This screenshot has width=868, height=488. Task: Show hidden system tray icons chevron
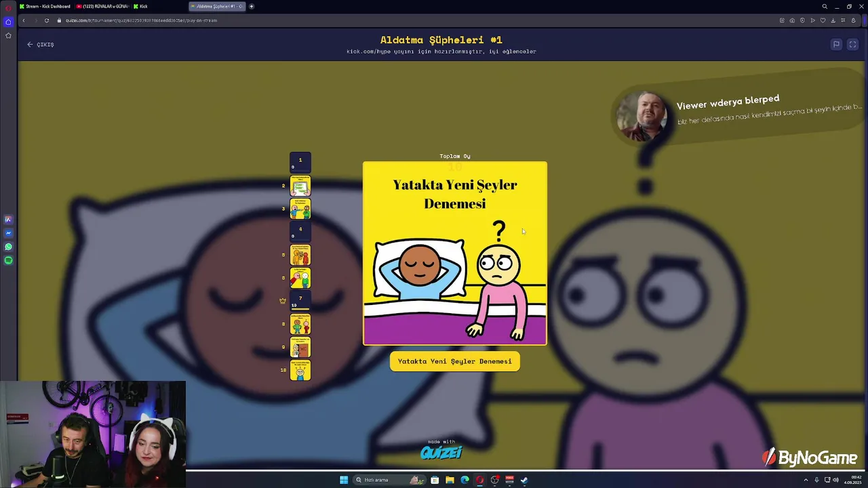pos(806,480)
